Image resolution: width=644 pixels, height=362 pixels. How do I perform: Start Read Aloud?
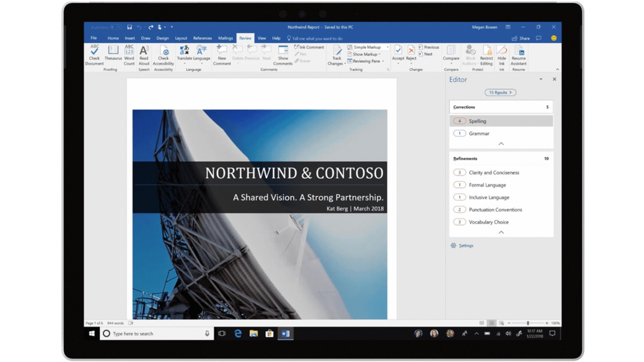coord(144,55)
